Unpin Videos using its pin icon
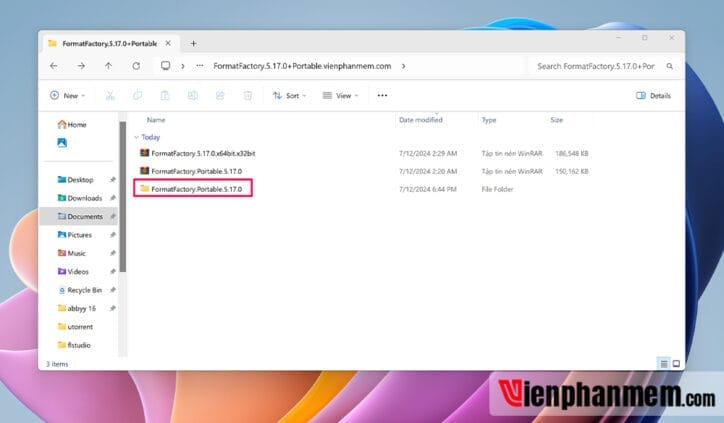 click(x=113, y=272)
